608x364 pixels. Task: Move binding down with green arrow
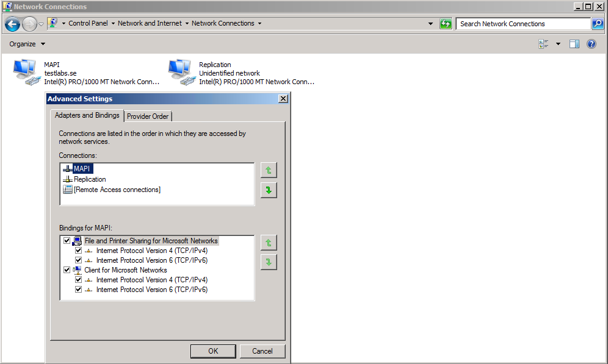coord(269,262)
